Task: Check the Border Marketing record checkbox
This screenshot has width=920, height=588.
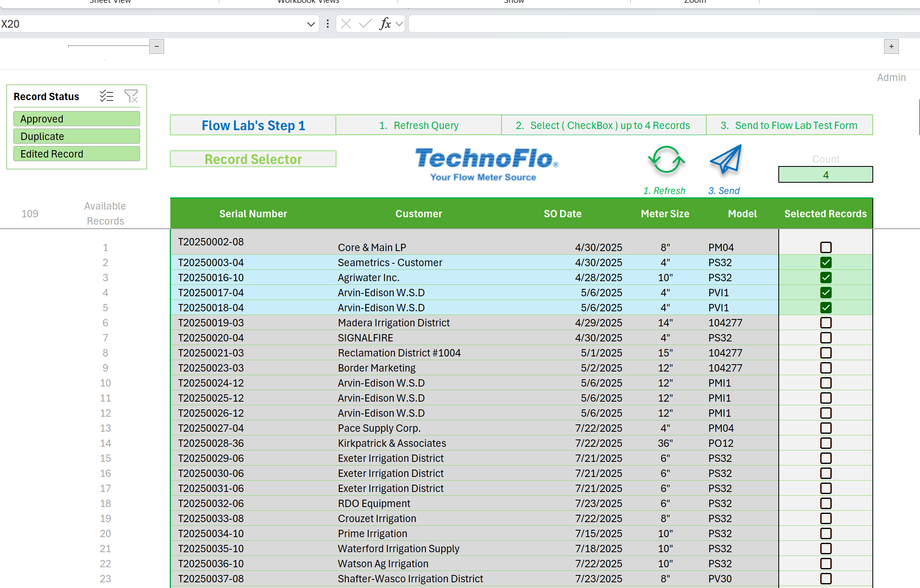Action: [x=826, y=368]
